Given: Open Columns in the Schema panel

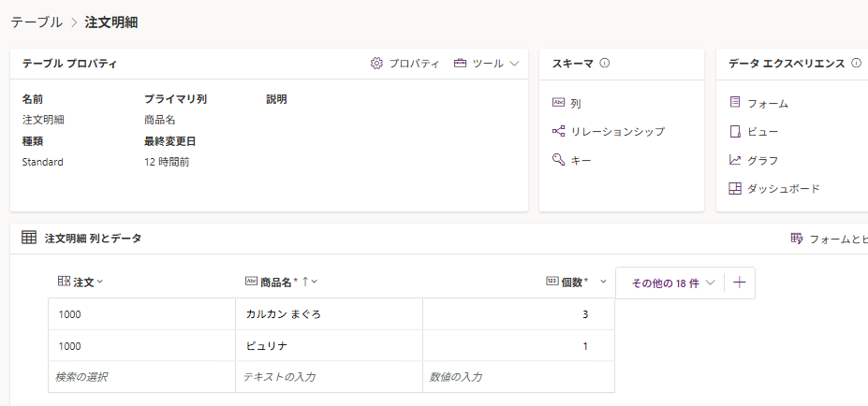Looking at the screenshot, I should pos(575,104).
